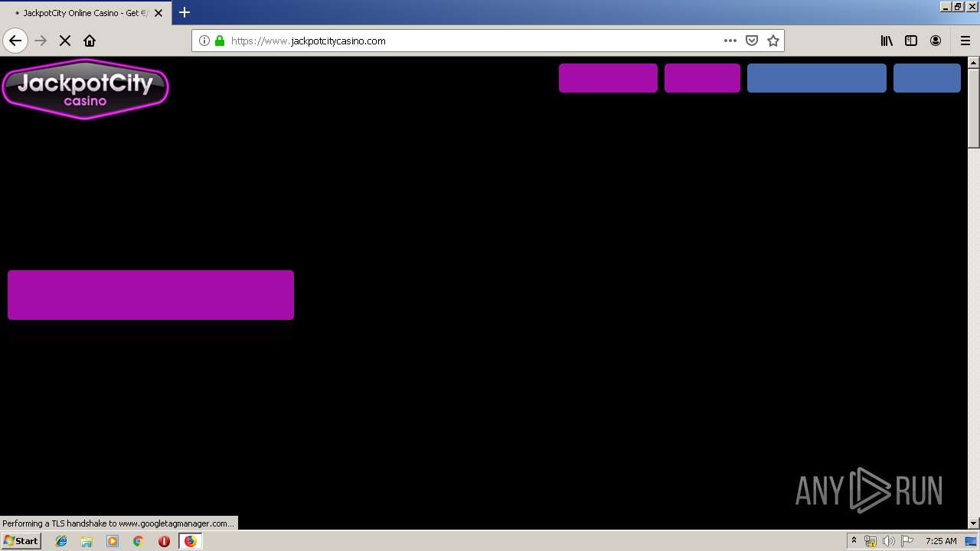Open the Library bookmarks icon

(887, 41)
